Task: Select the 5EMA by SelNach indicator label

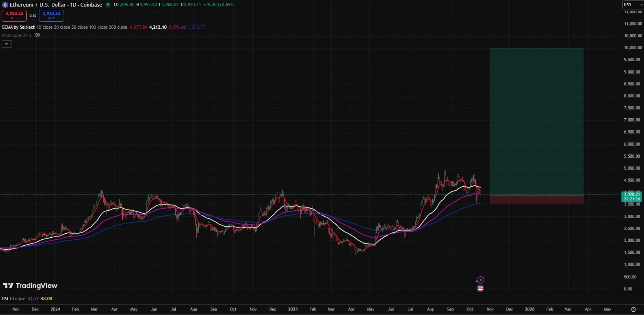Action: tap(18, 27)
